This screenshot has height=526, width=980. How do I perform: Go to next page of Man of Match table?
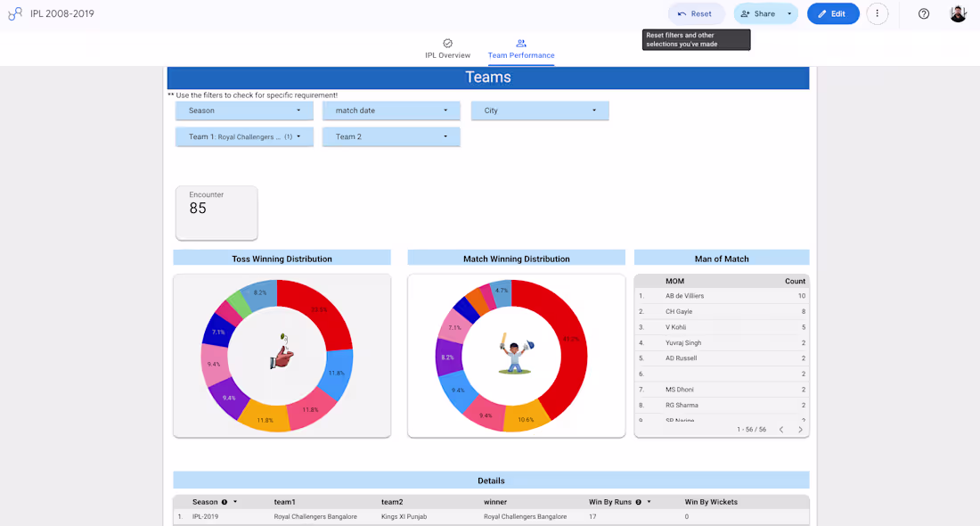800,429
